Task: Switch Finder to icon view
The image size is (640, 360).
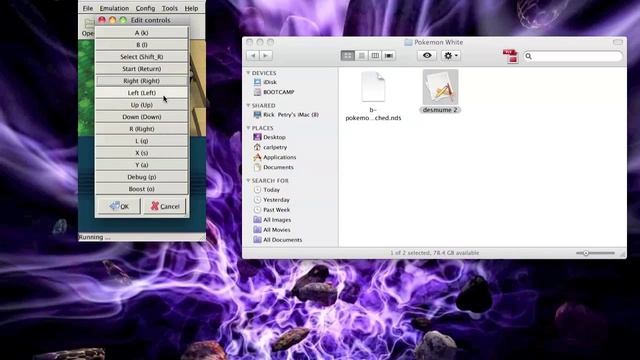Action: 348,56
